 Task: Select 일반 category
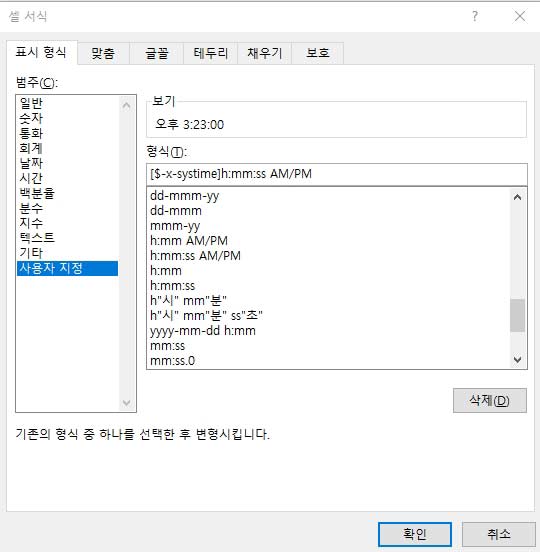(x=67, y=103)
